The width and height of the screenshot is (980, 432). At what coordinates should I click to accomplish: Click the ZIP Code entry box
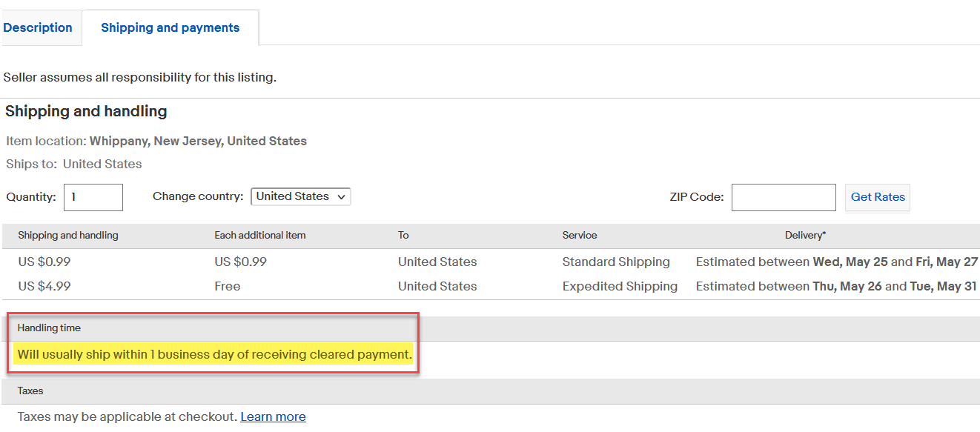point(783,197)
